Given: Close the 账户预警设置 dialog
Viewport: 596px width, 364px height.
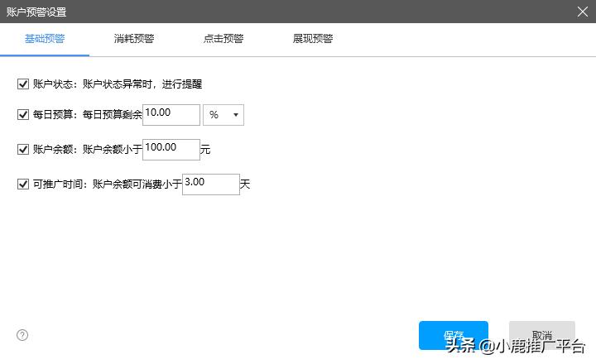Looking at the screenshot, I should (582, 12).
